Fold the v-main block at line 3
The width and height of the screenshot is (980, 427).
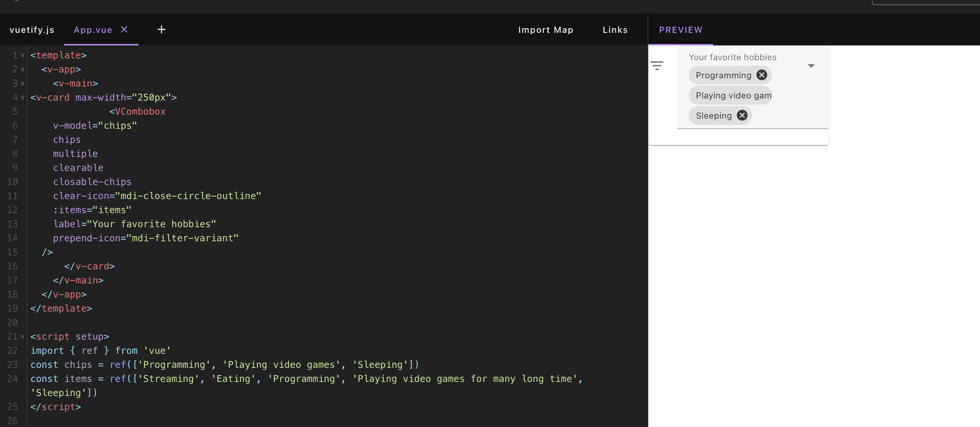point(22,83)
